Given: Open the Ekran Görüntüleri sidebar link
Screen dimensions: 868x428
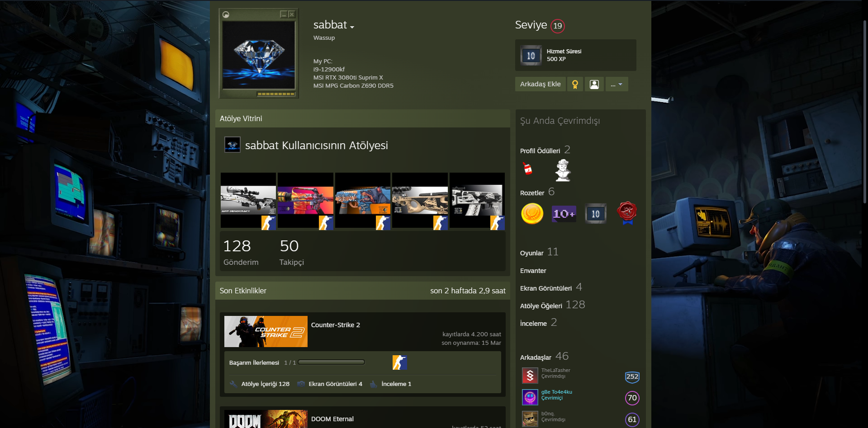Looking at the screenshot, I should (x=546, y=288).
